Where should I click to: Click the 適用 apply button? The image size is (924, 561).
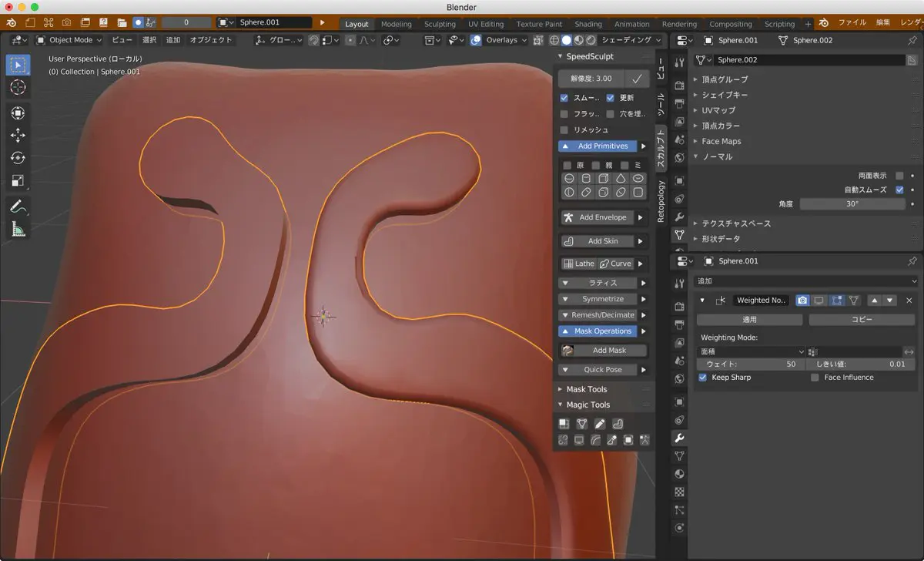[x=748, y=319]
